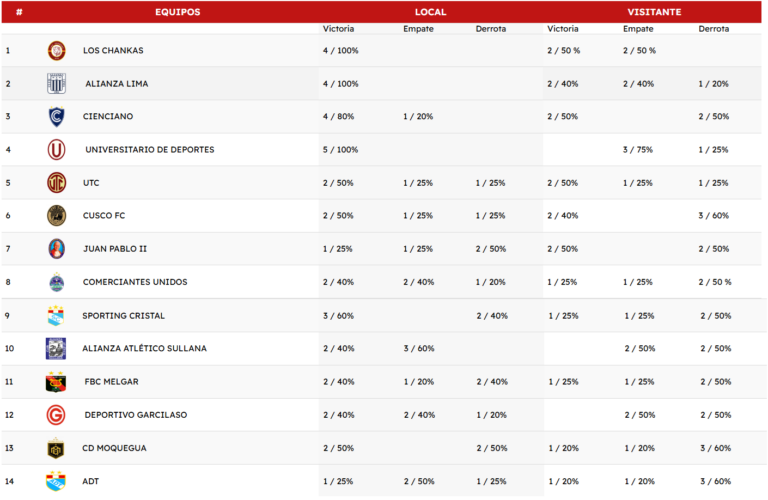Click the Victoria subheader under LOCAL
768x500 pixels.
pyautogui.click(x=338, y=29)
